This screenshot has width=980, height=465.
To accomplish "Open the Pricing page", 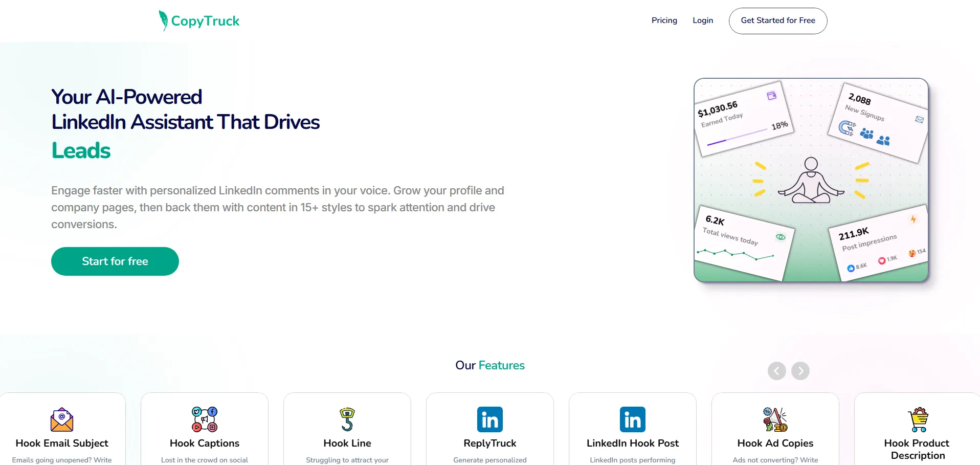I will [x=664, y=20].
